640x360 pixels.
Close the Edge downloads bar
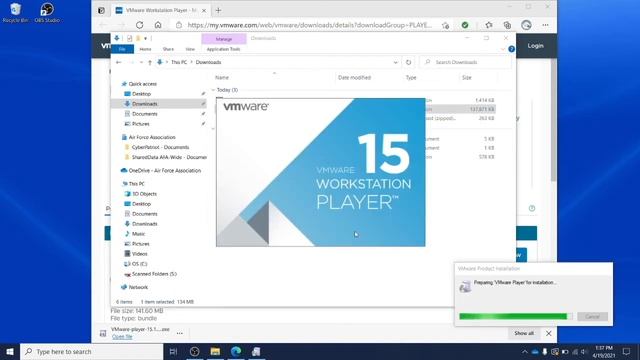click(x=549, y=333)
